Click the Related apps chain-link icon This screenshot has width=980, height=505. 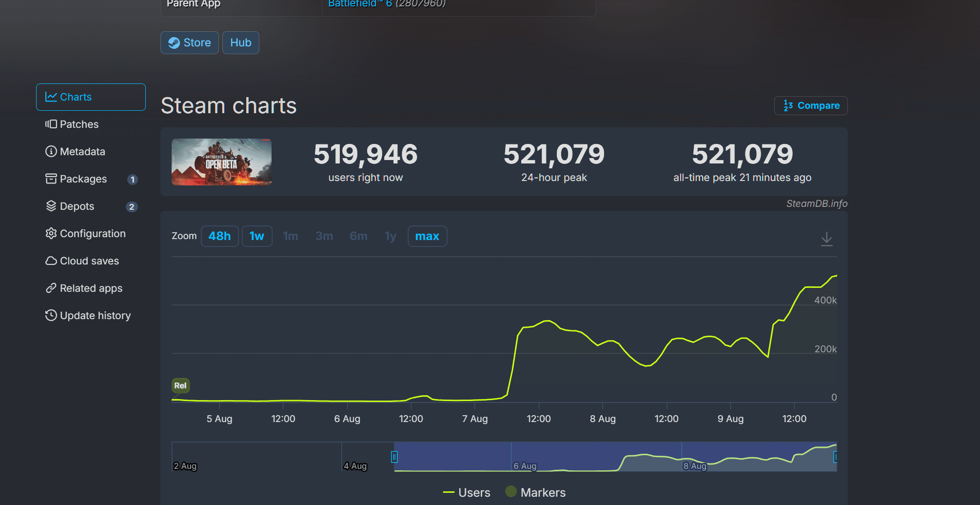tap(51, 288)
